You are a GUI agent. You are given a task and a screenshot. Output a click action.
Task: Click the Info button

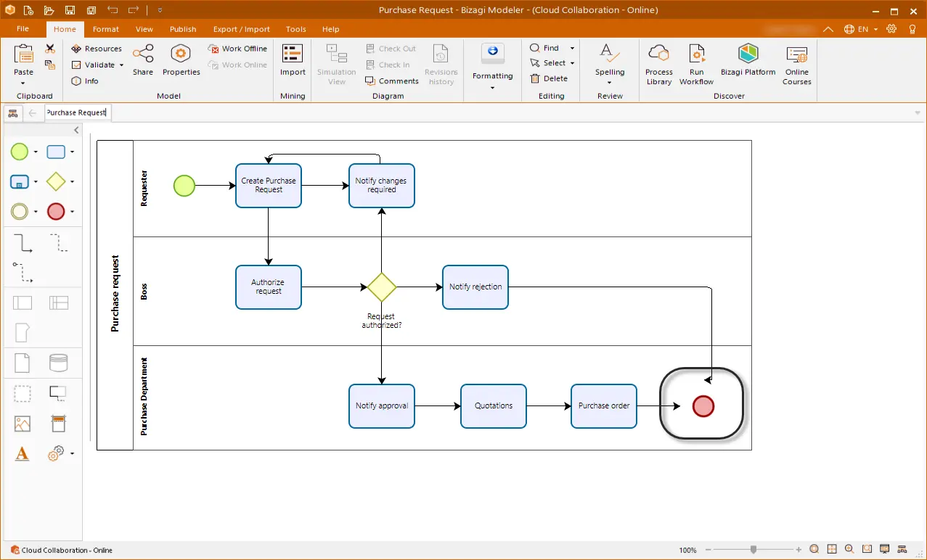tap(85, 81)
